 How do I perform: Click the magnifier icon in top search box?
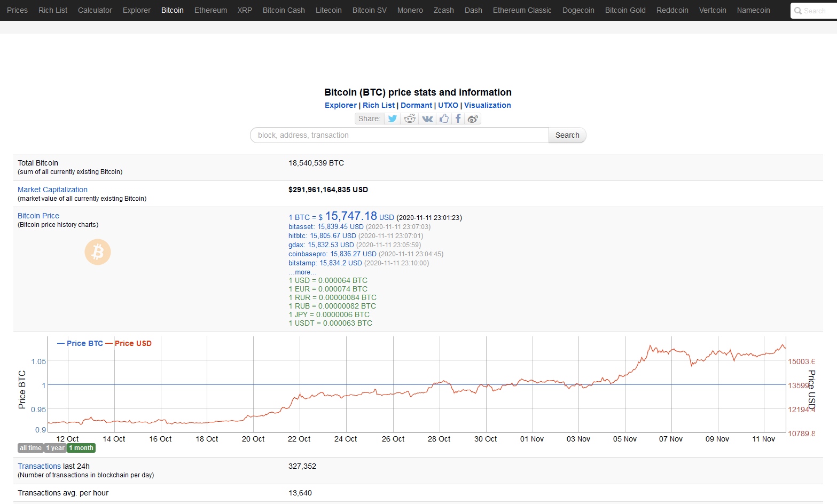click(x=798, y=11)
